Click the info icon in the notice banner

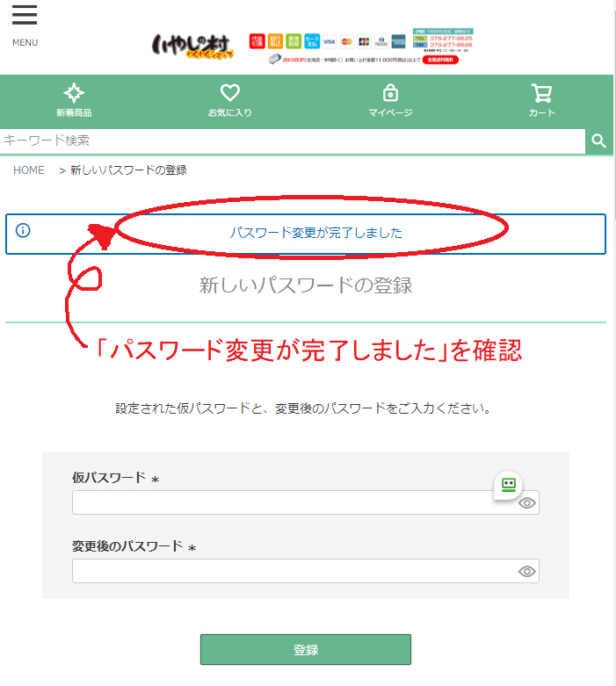23,231
